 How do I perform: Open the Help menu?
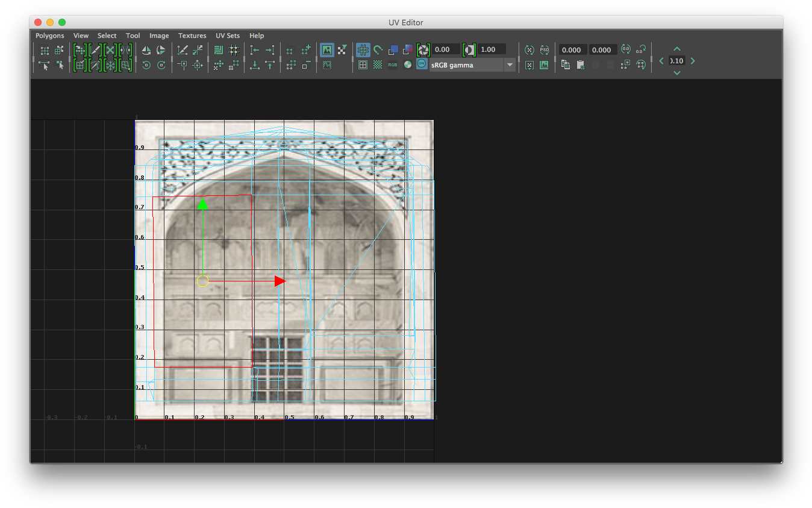(x=257, y=36)
